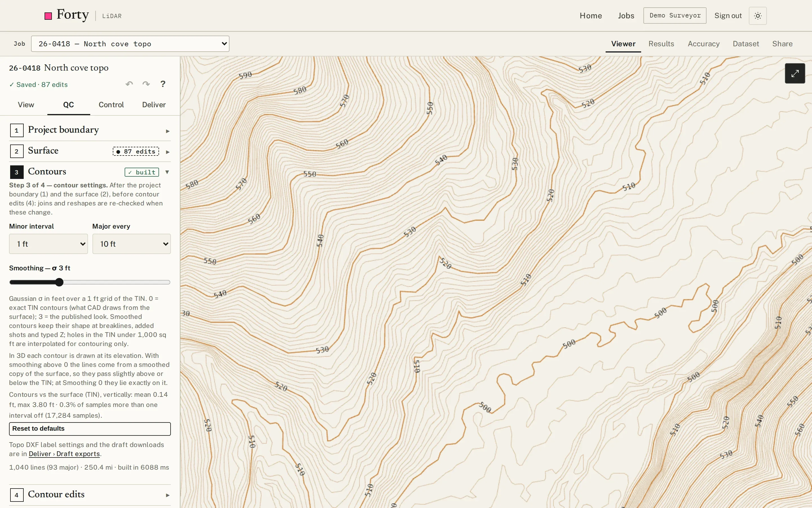Click the pink Forty logo square
This screenshot has height=508, width=812.
(x=48, y=16)
